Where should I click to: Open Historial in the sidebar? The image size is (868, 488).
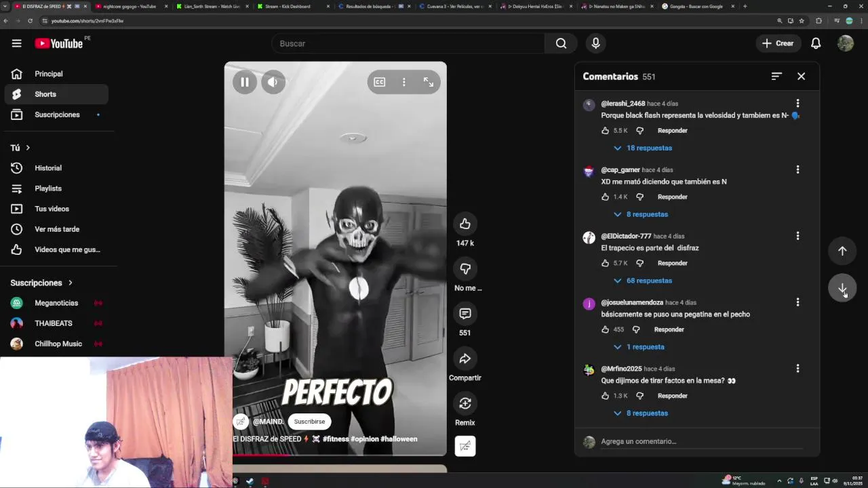point(56,168)
